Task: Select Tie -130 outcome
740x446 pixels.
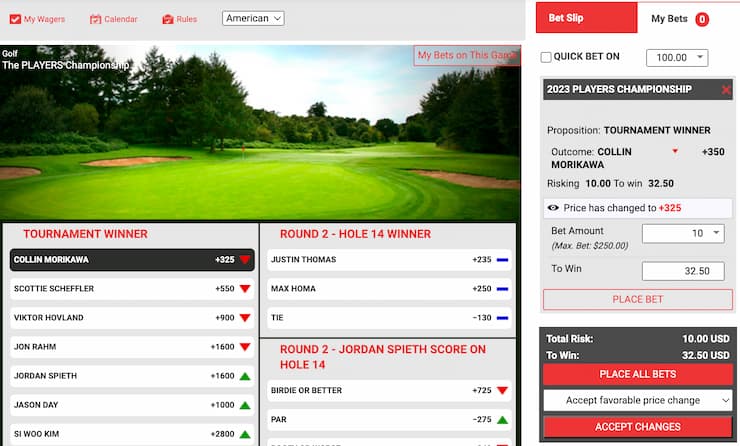Action: click(x=389, y=318)
